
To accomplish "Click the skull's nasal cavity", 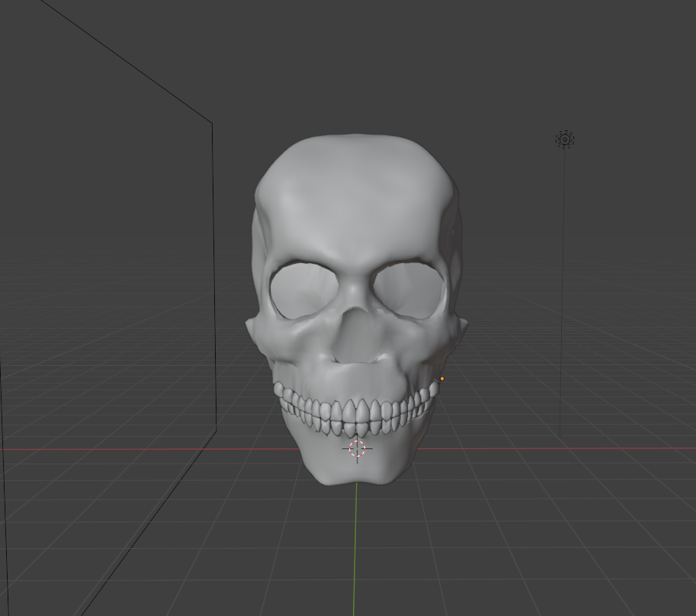I will (354, 335).
